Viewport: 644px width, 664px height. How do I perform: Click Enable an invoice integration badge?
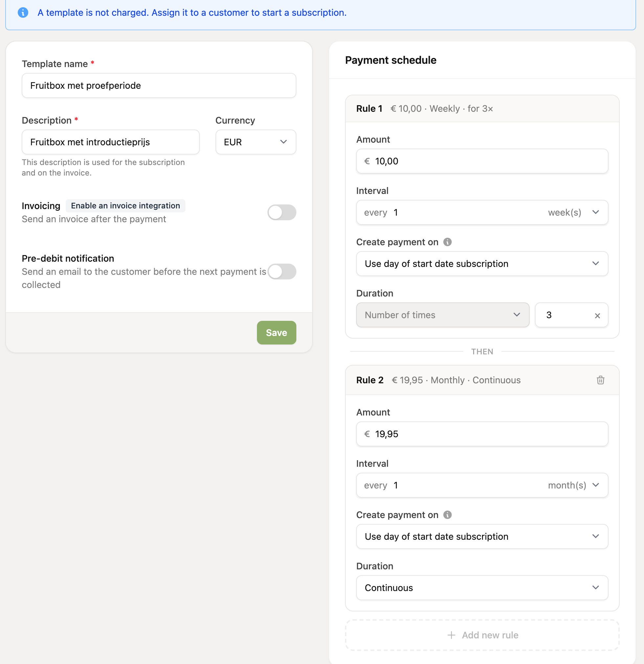(125, 206)
